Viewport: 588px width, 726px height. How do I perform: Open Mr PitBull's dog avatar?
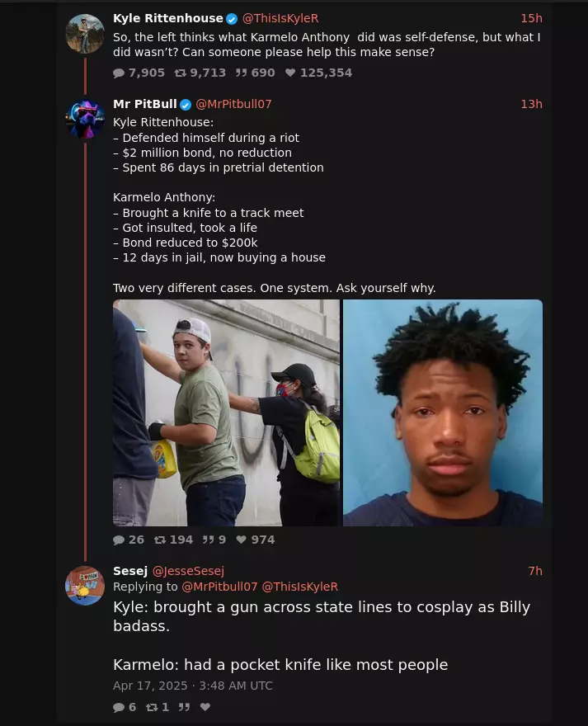[85, 119]
